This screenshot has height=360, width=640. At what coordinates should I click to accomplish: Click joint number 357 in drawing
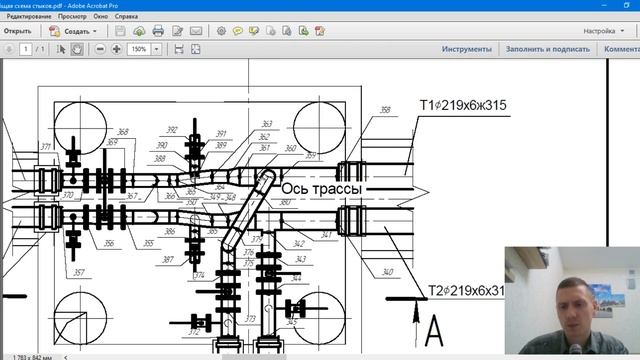point(79,272)
